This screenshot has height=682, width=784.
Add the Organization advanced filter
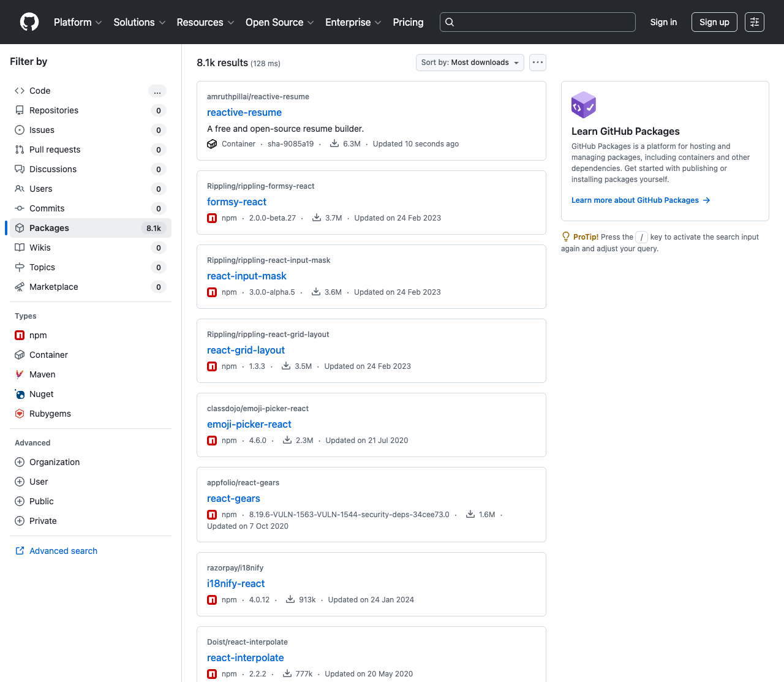(x=91, y=462)
